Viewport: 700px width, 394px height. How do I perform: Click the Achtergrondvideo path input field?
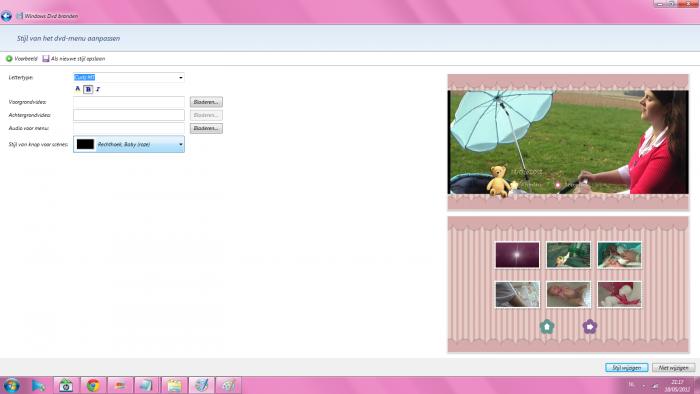[x=129, y=115]
